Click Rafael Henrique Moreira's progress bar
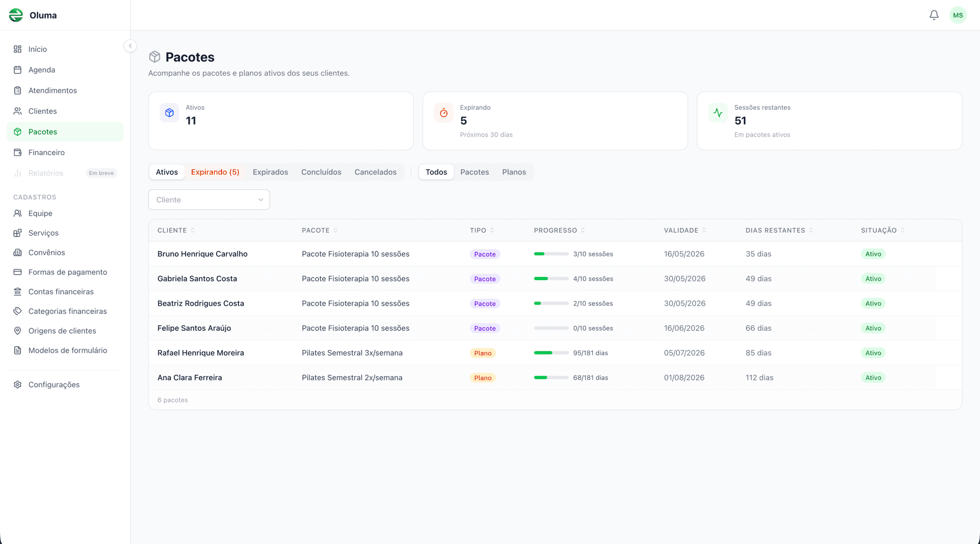Viewport: 980px width, 544px height. pos(551,353)
